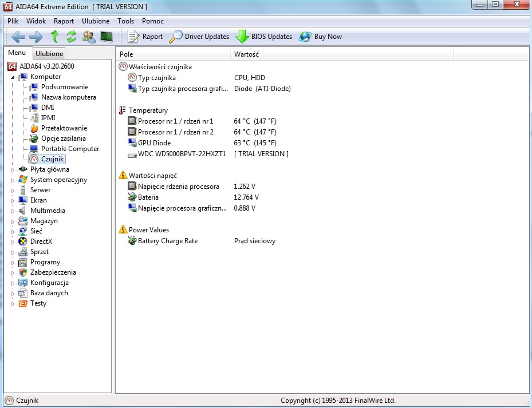Viewport: 532px width, 408px height.
Task: Open the Tools menu
Action: (x=126, y=21)
